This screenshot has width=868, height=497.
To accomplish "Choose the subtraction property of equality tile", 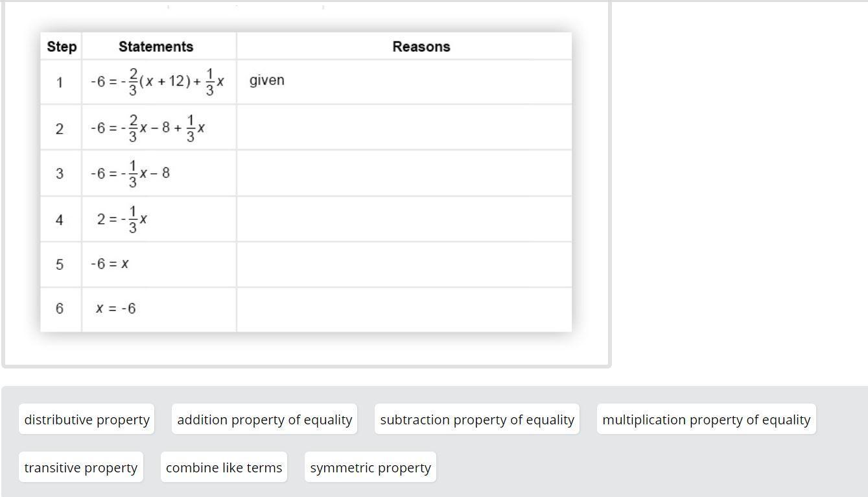I will [x=477, y=420].
